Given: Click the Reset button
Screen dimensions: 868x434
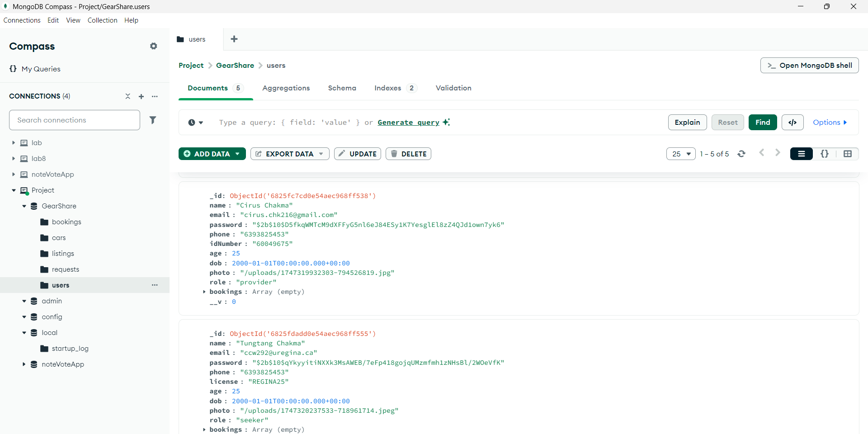Looking at the screenshot, I should pyautogui.click(x=727, y=122).
